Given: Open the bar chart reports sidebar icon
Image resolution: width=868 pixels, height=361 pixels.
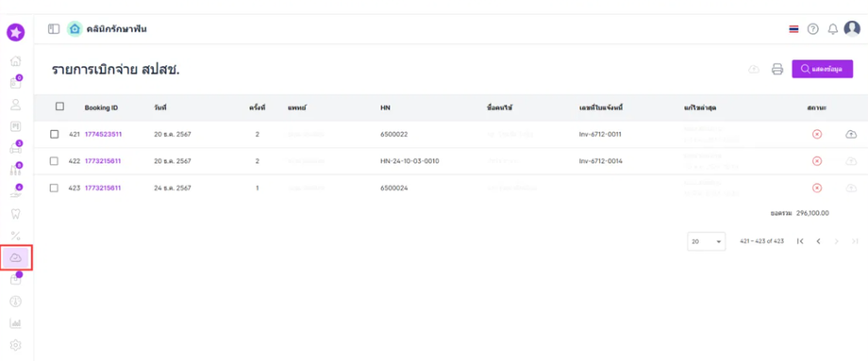Looking at the screenshot, I should point(16,323).
